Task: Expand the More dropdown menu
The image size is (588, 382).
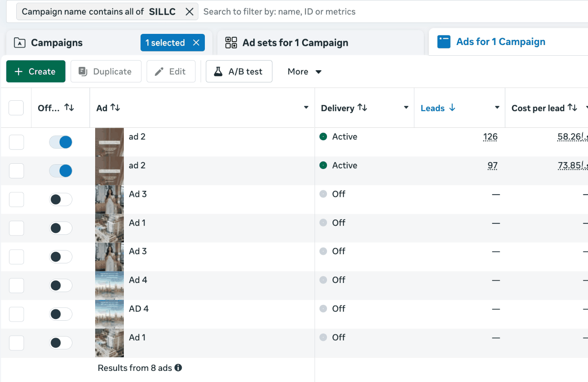Action: click(305, 72)
